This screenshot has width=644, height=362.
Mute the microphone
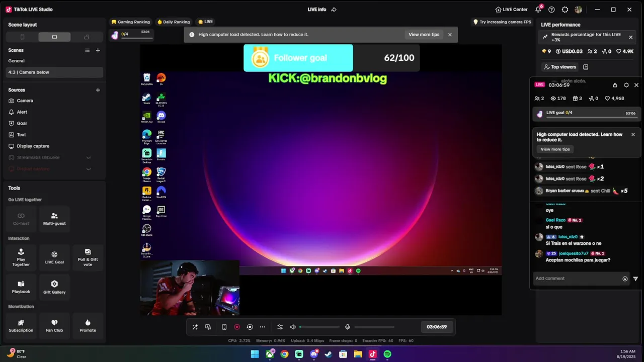click(347, 327)
